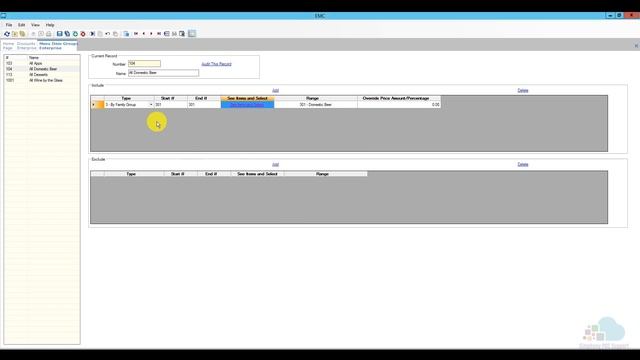
Task: Click the Name column header in record list
Action: (x=53, y=58)
